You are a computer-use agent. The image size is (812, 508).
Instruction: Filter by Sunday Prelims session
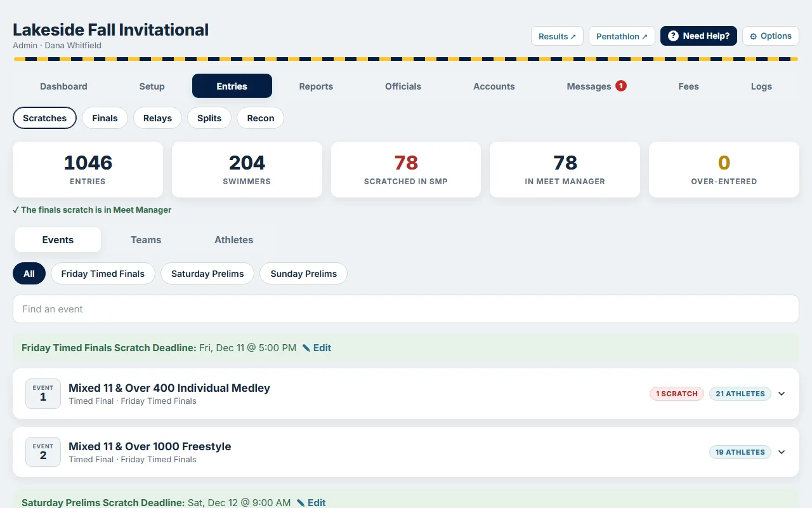tap(303, 274)
